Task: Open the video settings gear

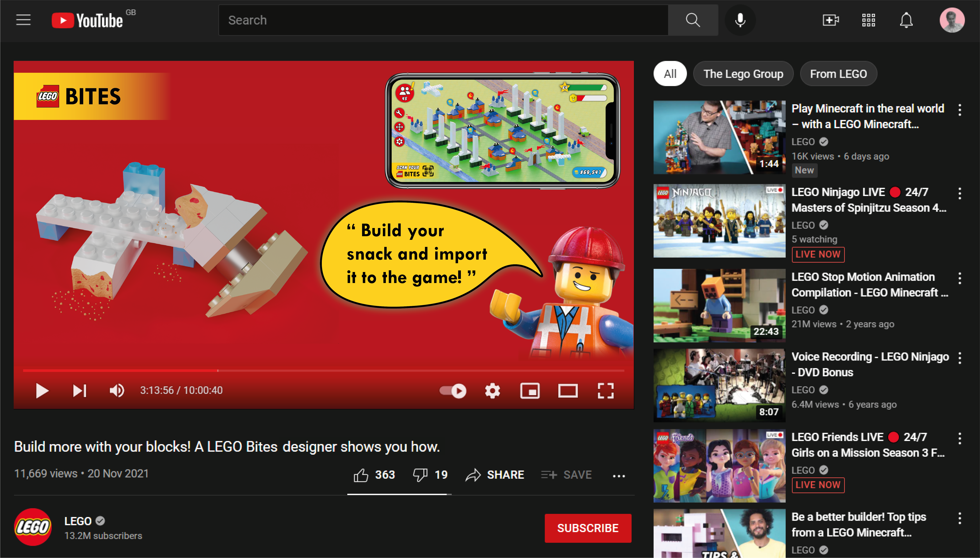Action: [x=492, y=391]
